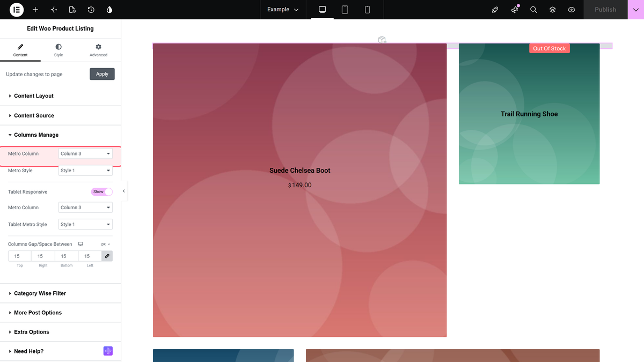Click the widget handle icon above the listing
644x362 pixels.
tap(382, 40)
